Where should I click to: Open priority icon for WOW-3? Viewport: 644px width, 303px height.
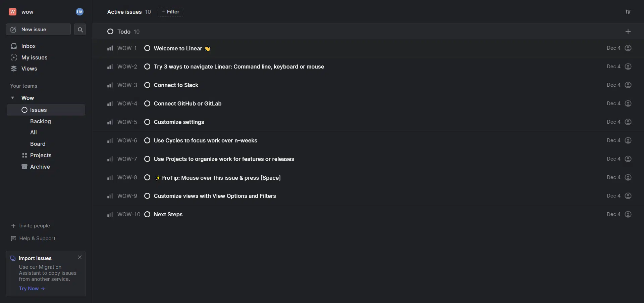pyautogui.click(x=110, y=85)
